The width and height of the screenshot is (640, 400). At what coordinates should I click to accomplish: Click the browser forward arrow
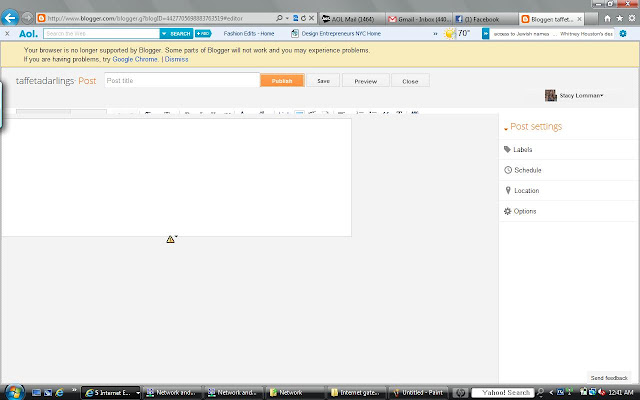27,18
